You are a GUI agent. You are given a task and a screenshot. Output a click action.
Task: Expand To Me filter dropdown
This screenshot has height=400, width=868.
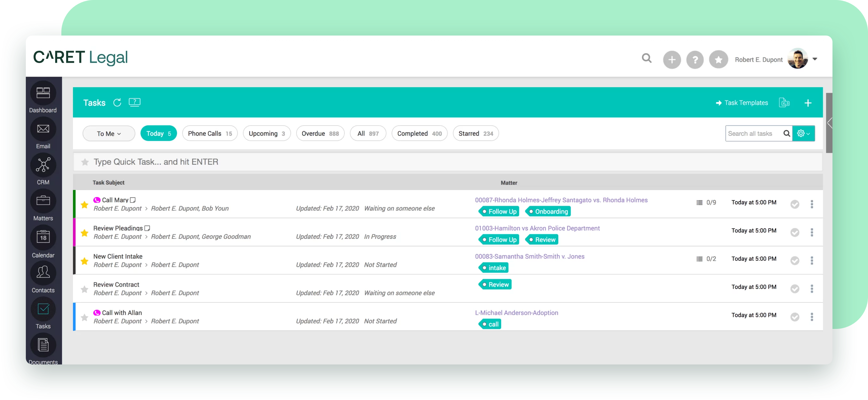click(108, 133)
